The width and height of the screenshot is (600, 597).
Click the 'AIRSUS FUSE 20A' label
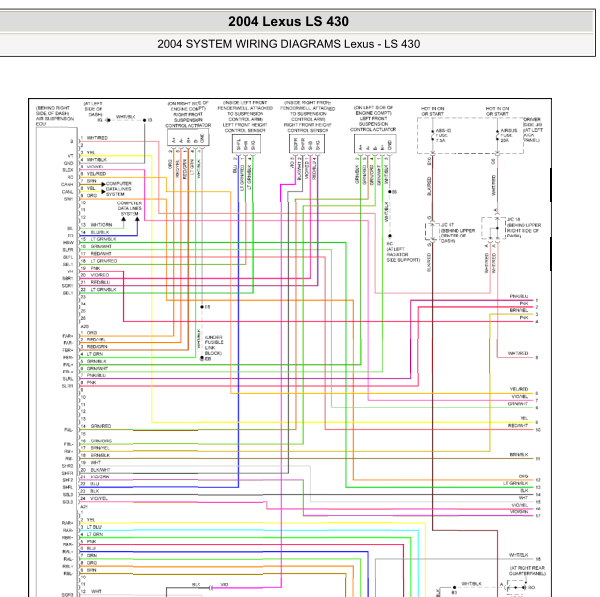tap(509, 135)
